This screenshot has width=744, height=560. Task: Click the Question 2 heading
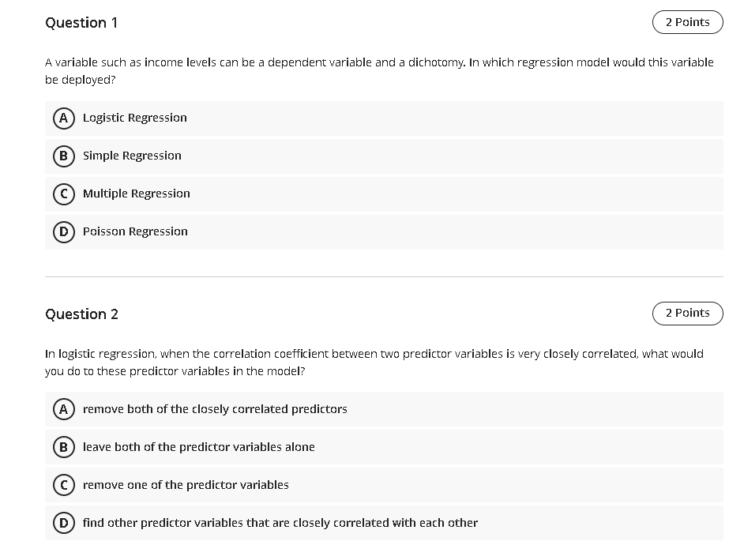(x=81, y=314)
